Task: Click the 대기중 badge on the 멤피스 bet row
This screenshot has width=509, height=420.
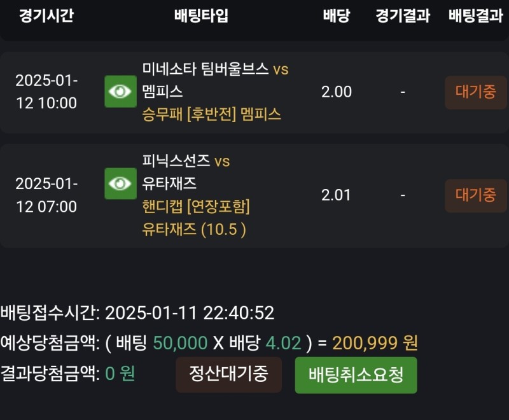Action: click(x=475, y=92)
